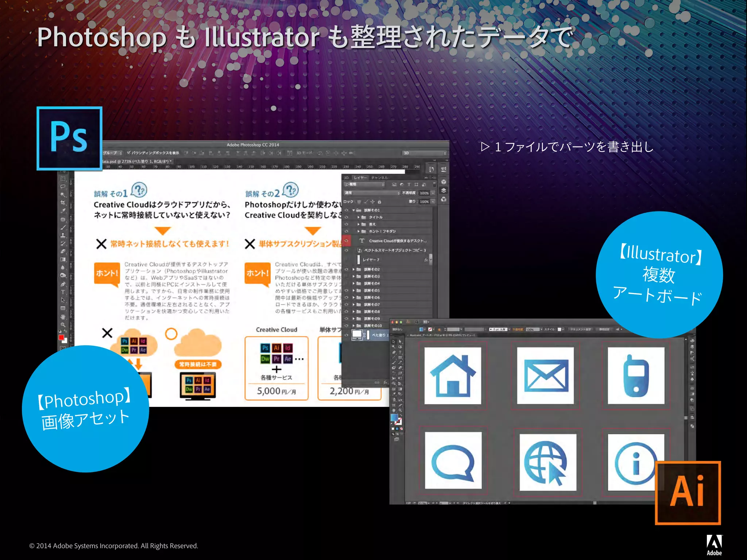Image resolution: width=747 pixels, height=560 pixels.
Task: Open the Layers stack icon in Photoshop dock
Action: [444, 190]
